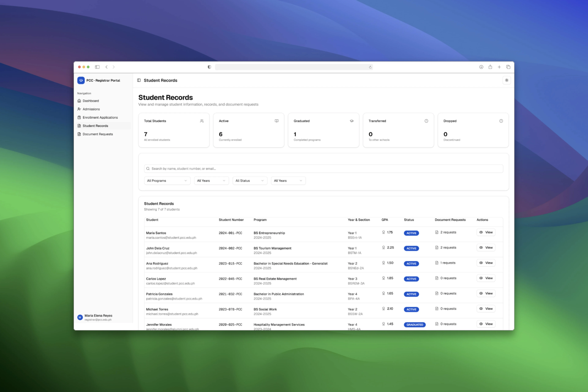Click Safari sidebar toggle icon
Viewport: 588px width, 392px height.
click(97, 67)
